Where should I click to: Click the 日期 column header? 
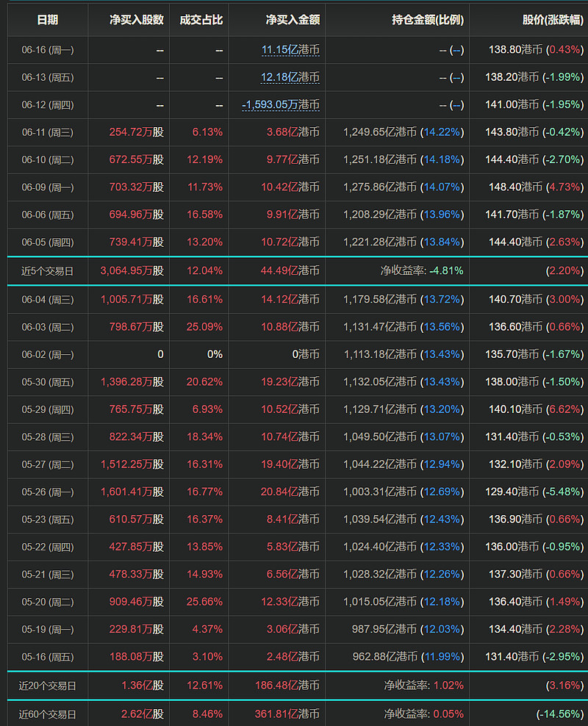48,20
